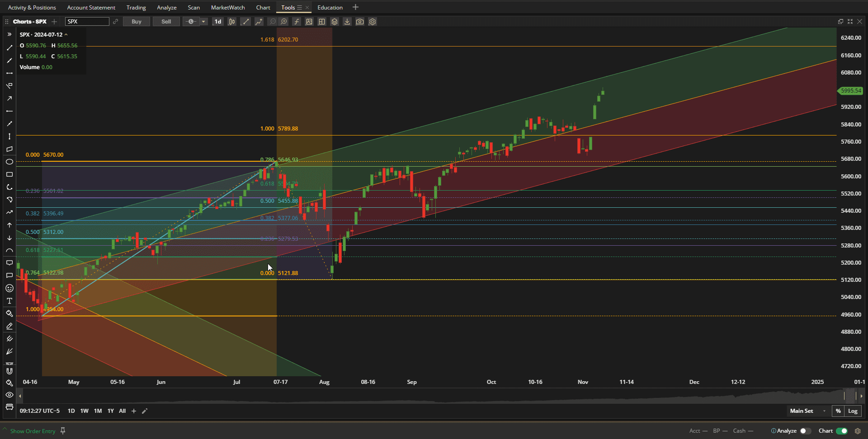The height and width of the screenshot is (439, 868).
Task: Toggle drawings visibility eye icon
Action: click(x=9, y=395)
